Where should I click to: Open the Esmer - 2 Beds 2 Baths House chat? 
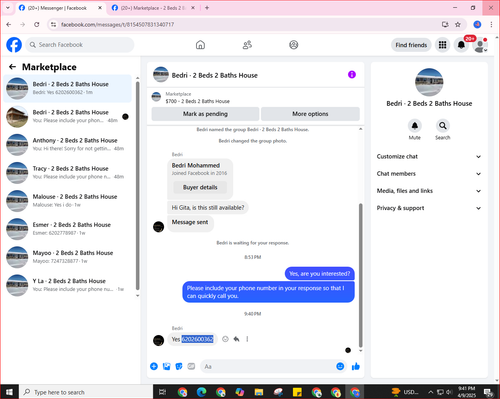click(x=68, y=229)
